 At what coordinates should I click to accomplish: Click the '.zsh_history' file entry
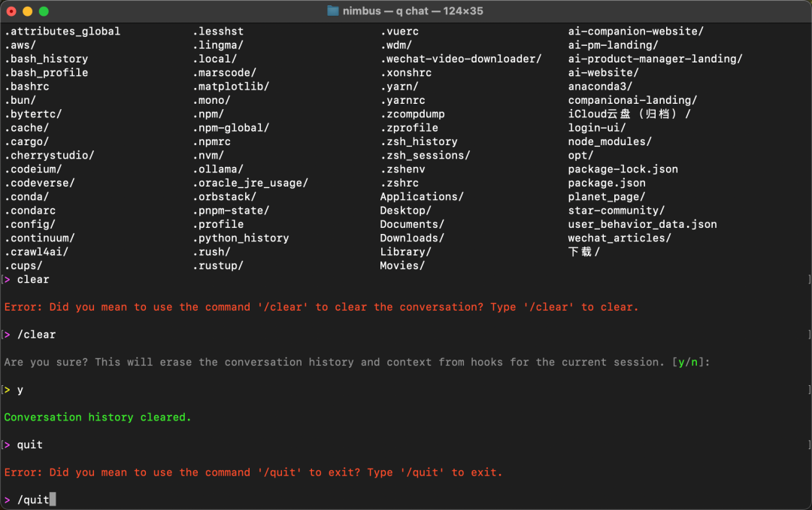click(419, 141)
